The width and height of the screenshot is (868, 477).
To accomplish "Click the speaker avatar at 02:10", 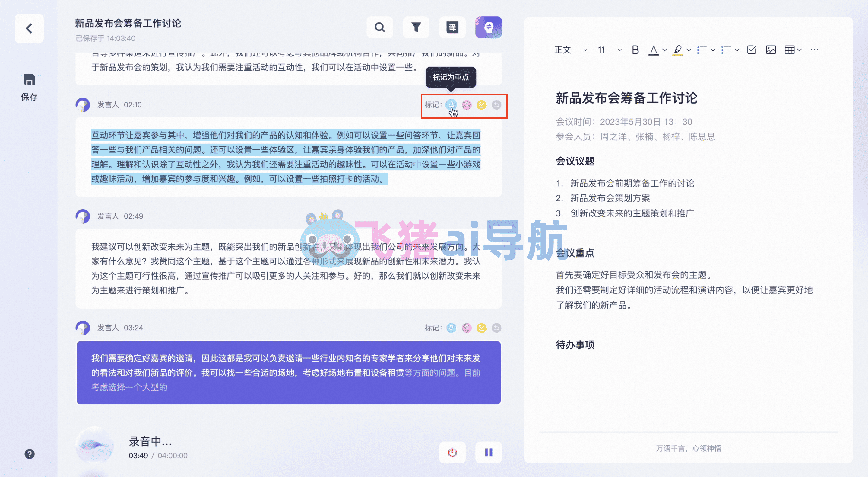I will click(x=83, y=105).
